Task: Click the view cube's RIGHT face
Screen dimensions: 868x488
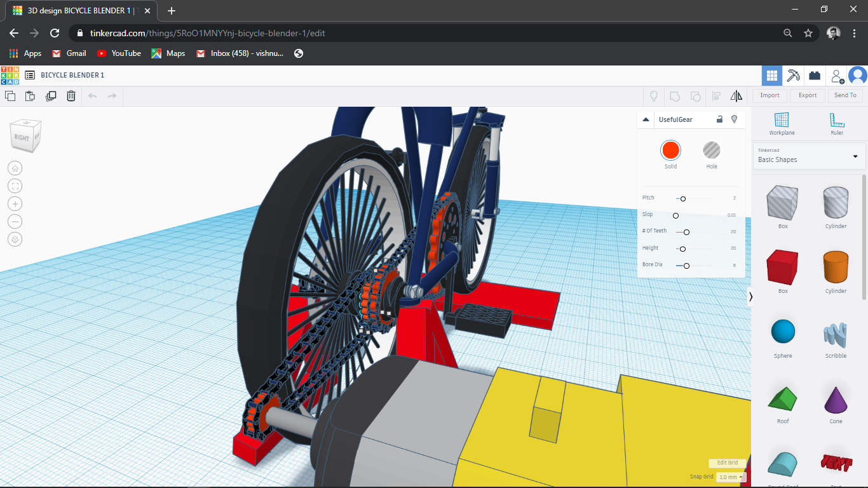Action: pyautogui.click(x=22, y=138)
